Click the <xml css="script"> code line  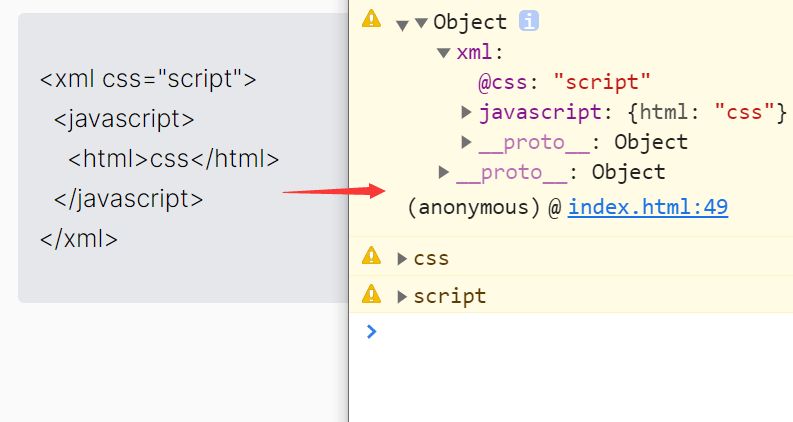148,79
